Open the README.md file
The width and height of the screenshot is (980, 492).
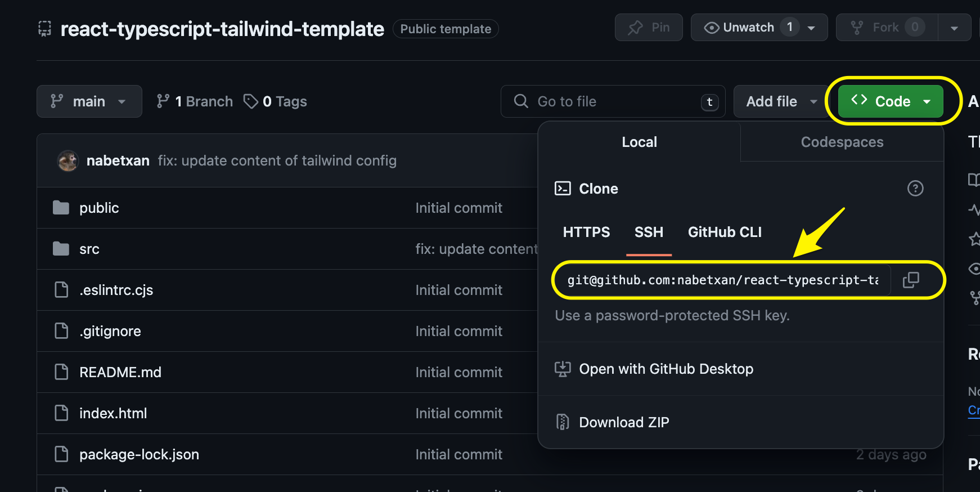point(120,372)
